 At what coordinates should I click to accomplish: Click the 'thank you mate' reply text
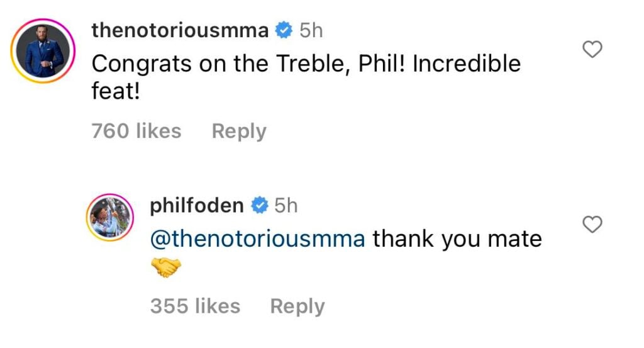457,240
